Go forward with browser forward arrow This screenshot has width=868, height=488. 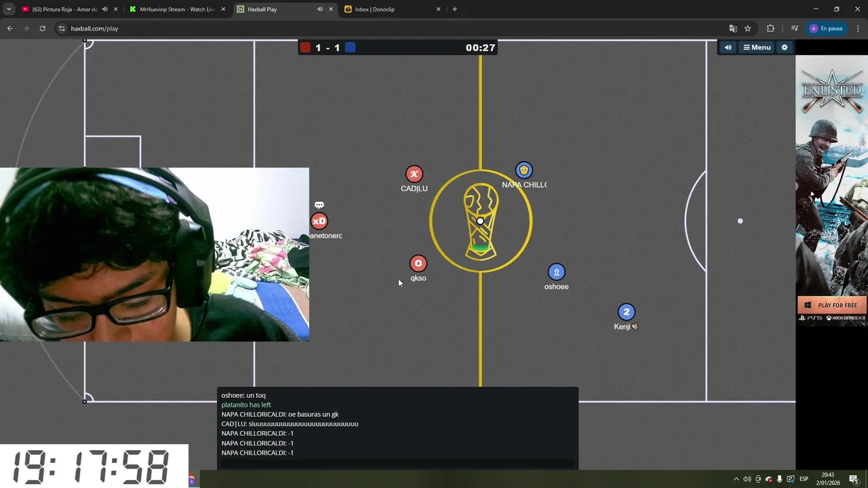26,28
